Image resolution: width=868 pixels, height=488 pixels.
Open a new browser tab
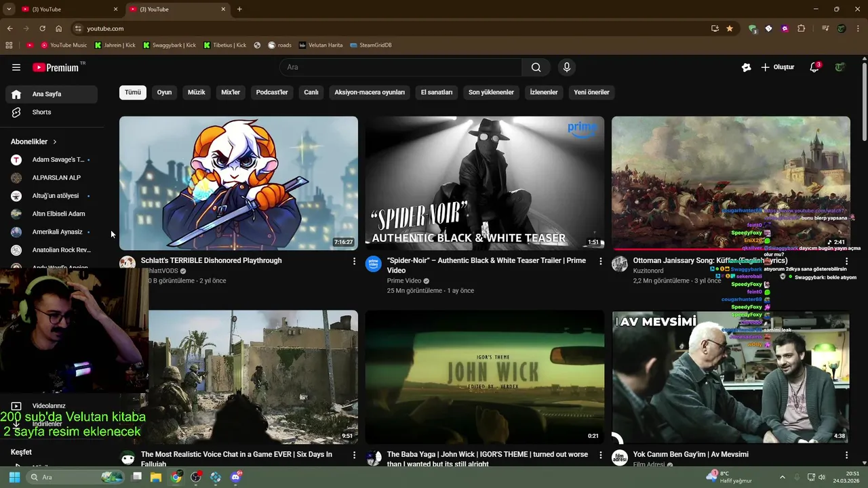(x=239, y=9)
